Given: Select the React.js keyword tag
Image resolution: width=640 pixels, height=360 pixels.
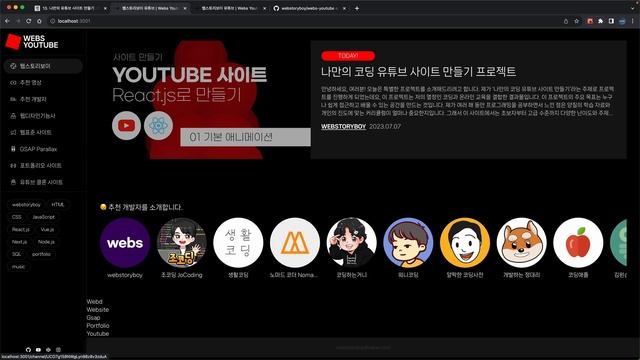Looking at the screenshot, I should pyautogui.click(x=20, y=229).
